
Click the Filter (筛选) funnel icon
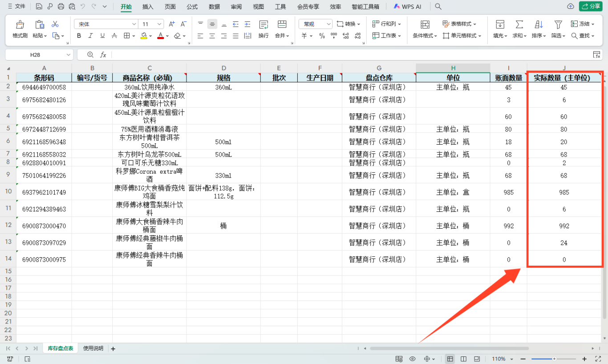[x=558, y=24]
